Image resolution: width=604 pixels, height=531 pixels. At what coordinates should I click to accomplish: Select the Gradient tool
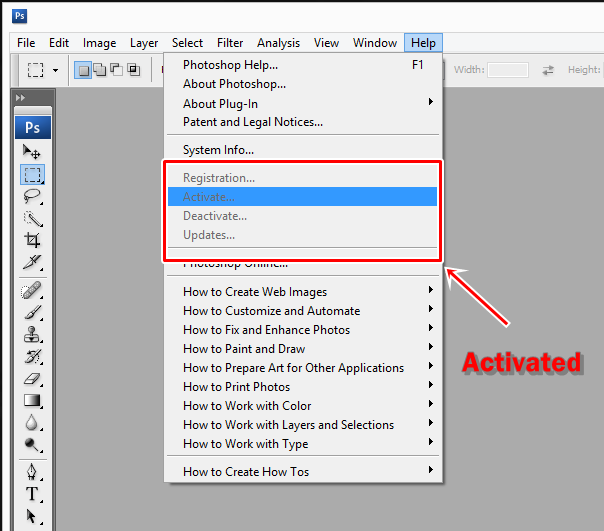[x=32, y=401]
